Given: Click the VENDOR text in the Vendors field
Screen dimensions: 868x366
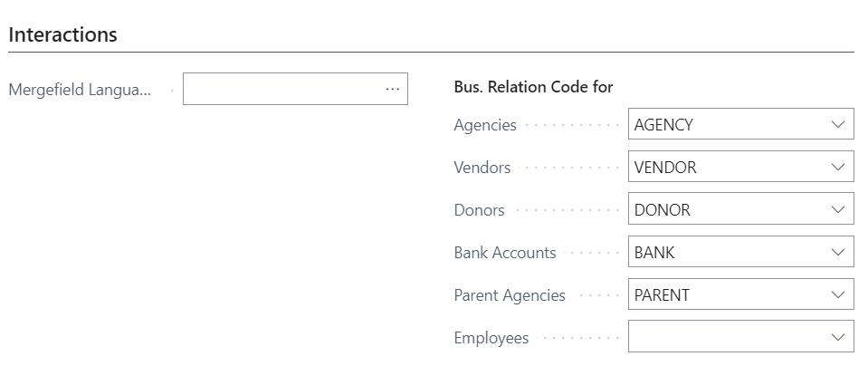Looking at the screenshot, I should [665, 168].
